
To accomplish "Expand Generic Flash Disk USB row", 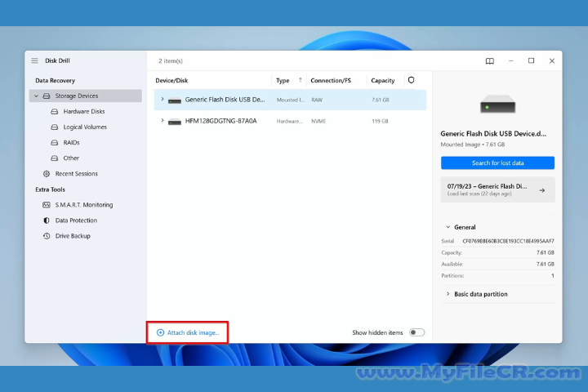I will [163, 100].
